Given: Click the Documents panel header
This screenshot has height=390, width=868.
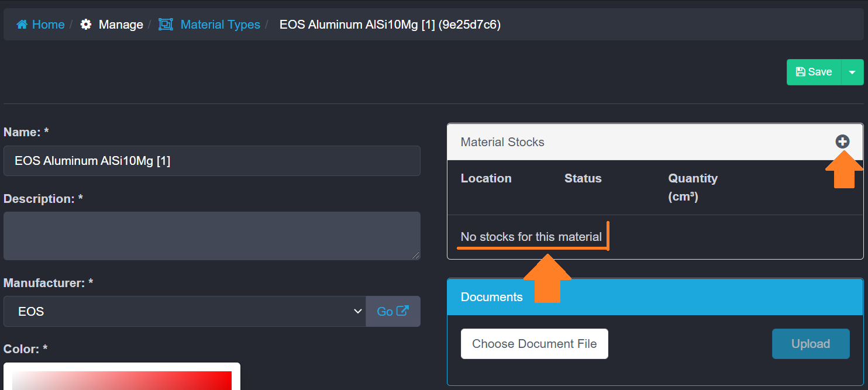Looking at the screenshot, I should point(655,297).
